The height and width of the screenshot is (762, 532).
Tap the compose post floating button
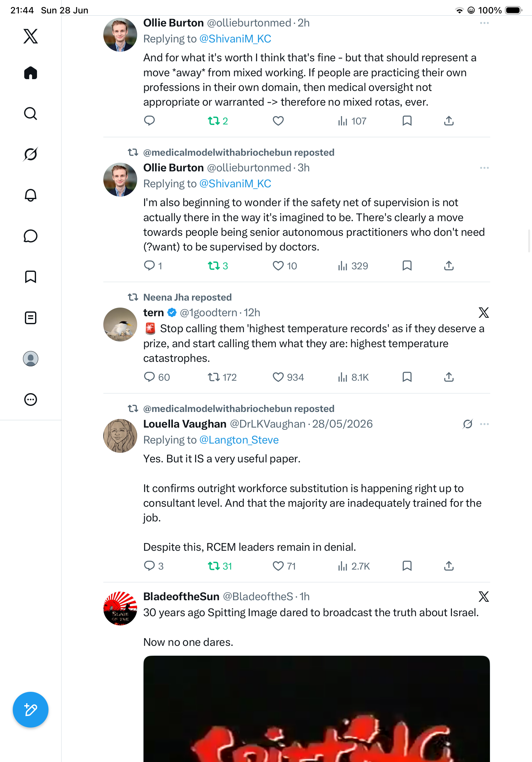tap(31, 710)
